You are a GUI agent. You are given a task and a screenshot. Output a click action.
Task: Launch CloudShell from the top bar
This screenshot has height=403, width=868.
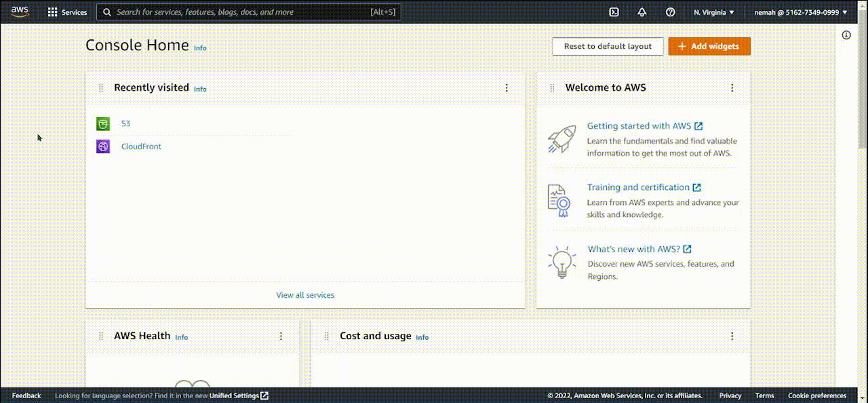614,12
